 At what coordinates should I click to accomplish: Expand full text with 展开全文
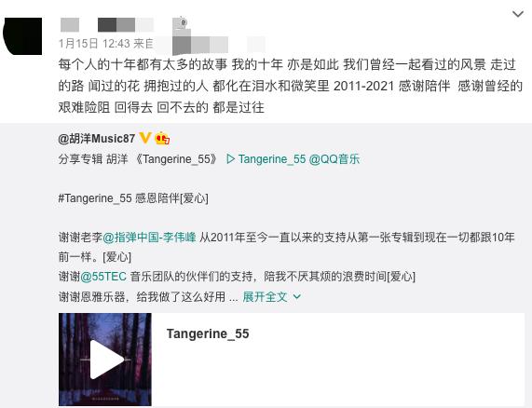coord(265,297)
